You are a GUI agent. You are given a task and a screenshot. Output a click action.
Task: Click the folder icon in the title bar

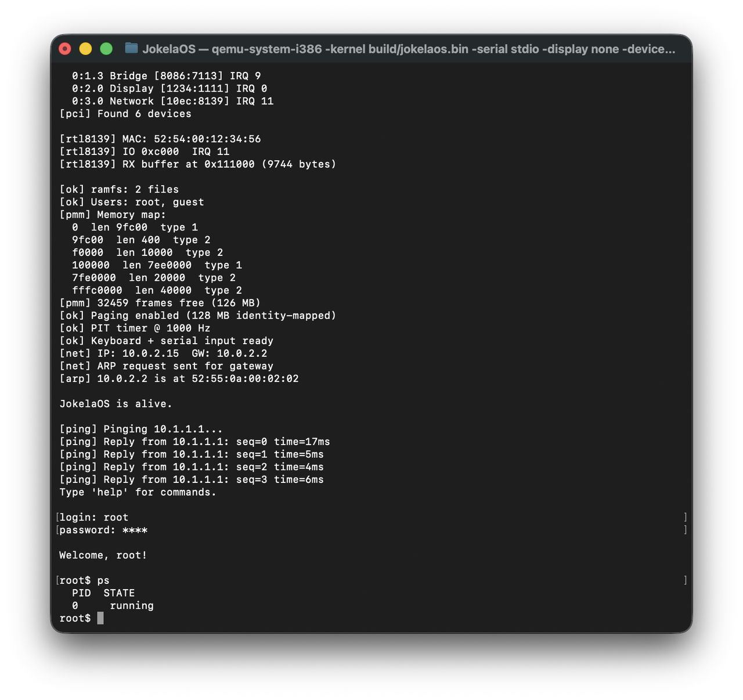(131, 49)
